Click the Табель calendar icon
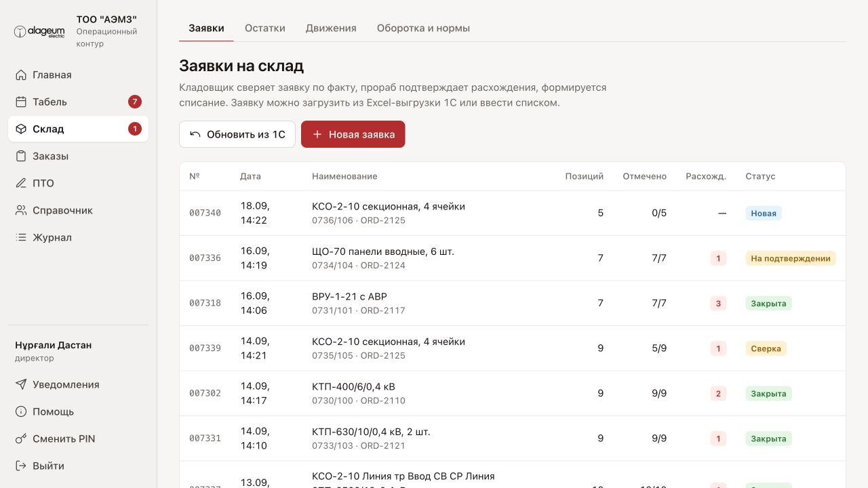 pyautogui.click(x=21, y=102)
